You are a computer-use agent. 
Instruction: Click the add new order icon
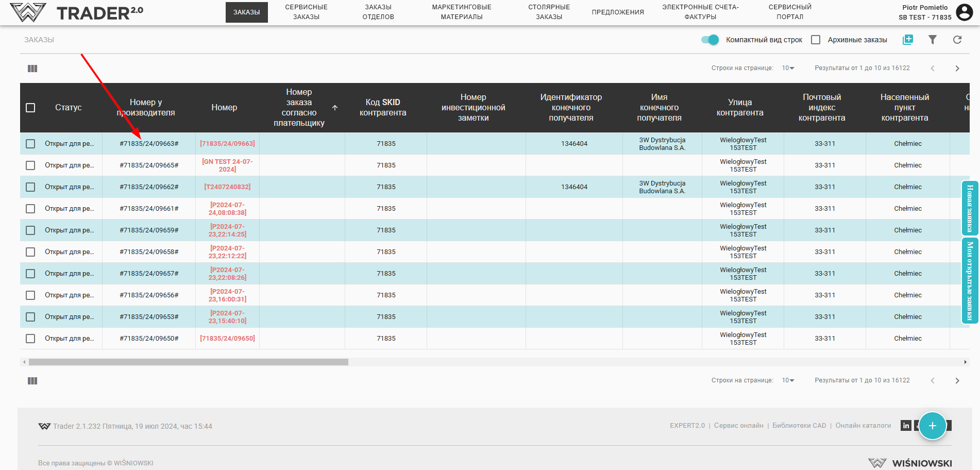coord(907,40)
